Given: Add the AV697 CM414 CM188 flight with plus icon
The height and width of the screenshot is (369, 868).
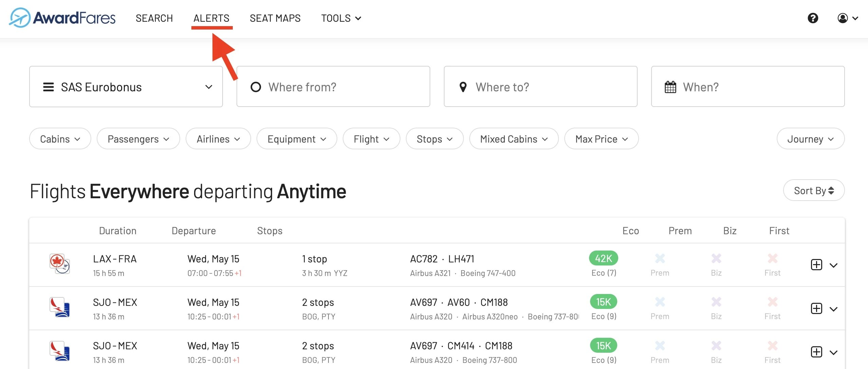Looking at the screenshot, I should (x=816, y=352).
